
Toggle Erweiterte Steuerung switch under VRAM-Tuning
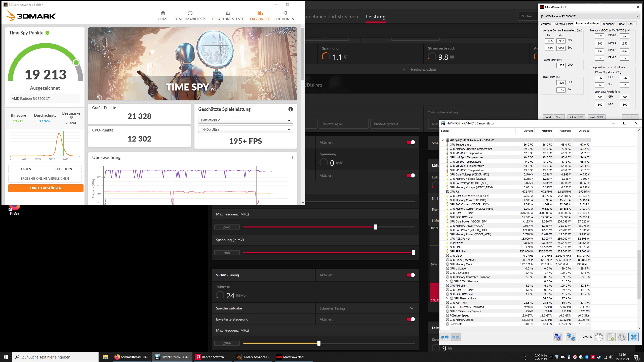click(x=411, y=319)
